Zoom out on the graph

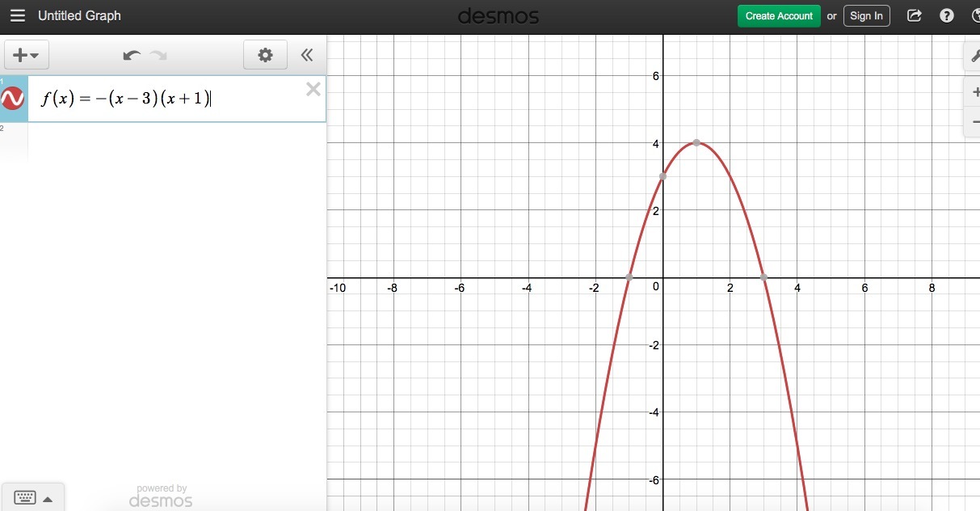(x=973, y=122)
